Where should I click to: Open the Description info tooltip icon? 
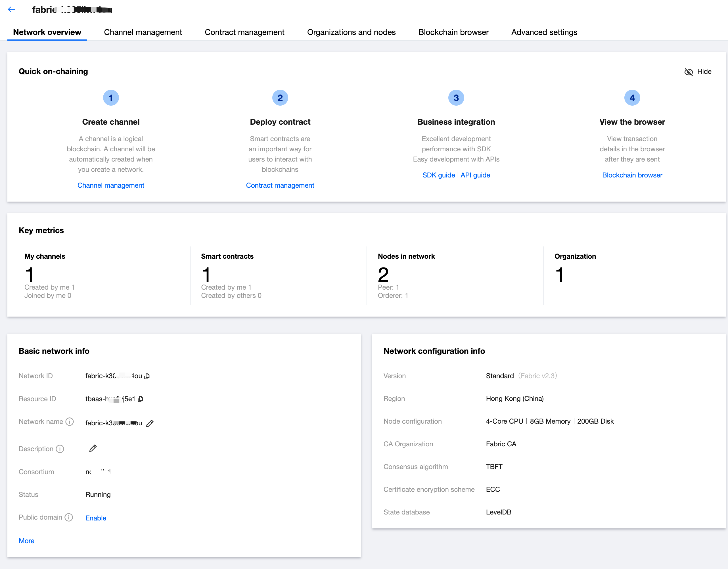point(60,449)
